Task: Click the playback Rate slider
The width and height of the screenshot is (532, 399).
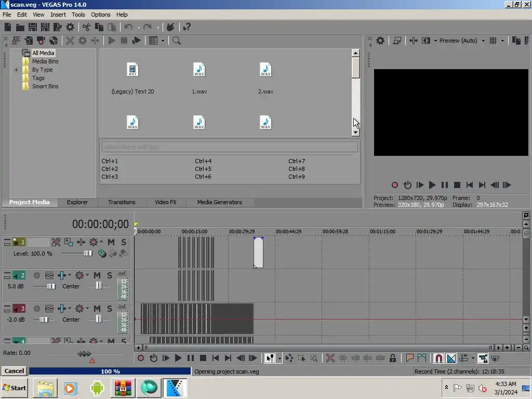Action: pyautogui.click(x=85, y=354)
